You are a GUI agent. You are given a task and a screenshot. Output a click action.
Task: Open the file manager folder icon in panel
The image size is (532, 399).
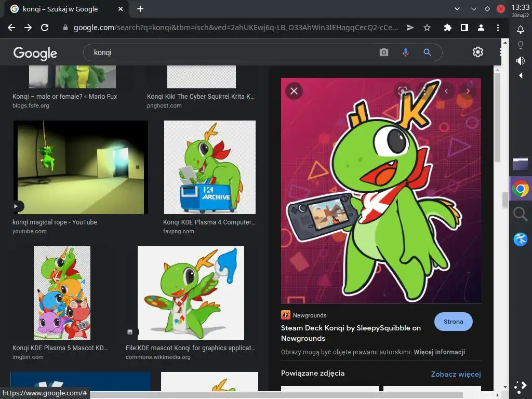click(521, 164)
